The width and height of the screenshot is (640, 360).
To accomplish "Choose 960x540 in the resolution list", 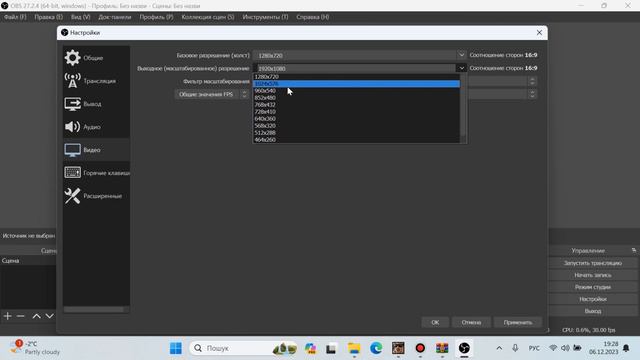I will pyautogui.click(x=356, y=91).
